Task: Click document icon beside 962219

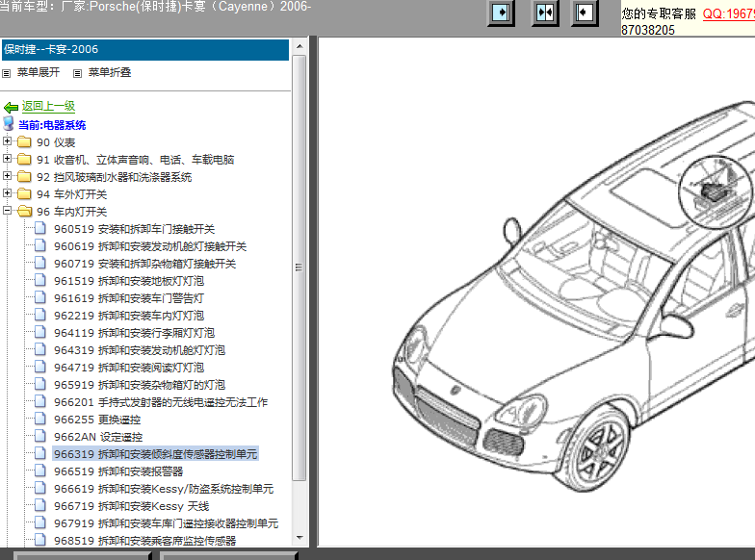Action: [x=40, y=315]
